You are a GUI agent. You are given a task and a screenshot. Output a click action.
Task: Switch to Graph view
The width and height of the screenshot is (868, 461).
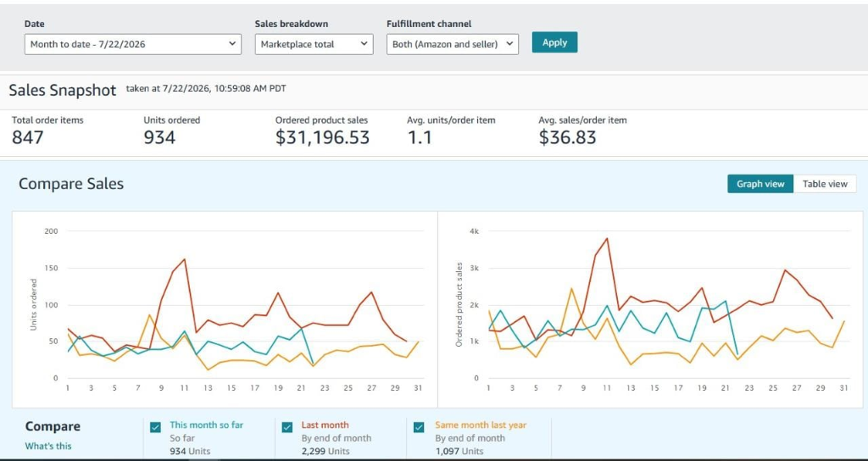pos(760,184)
